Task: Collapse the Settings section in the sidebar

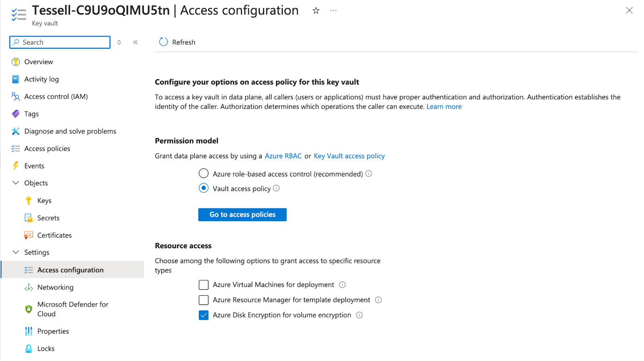Action: click(x=16, y=252)
